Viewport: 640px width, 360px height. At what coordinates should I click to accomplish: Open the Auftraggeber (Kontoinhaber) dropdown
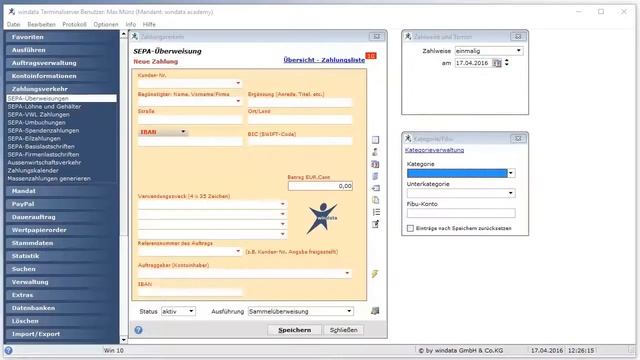[x=347, y=273]
